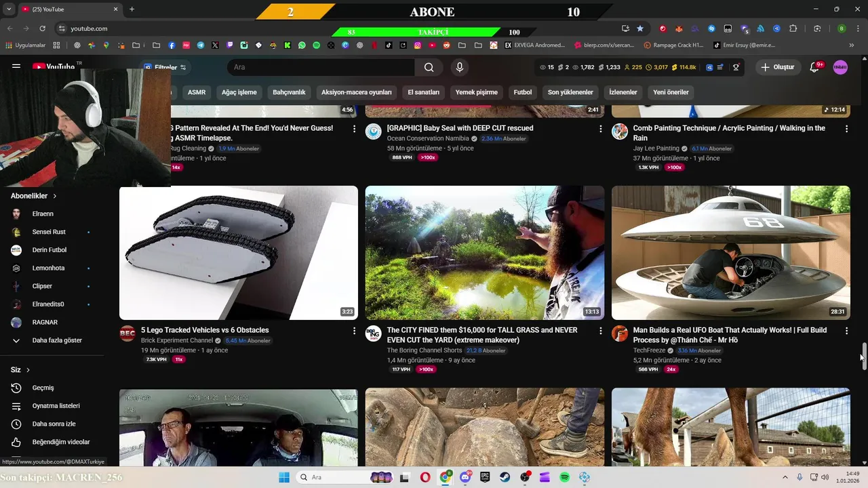The width and height of the screenshot is (868, 488).
Task: Select the Yemek pişirme chip
Action: pyautogui.click(x=476, y=92)
